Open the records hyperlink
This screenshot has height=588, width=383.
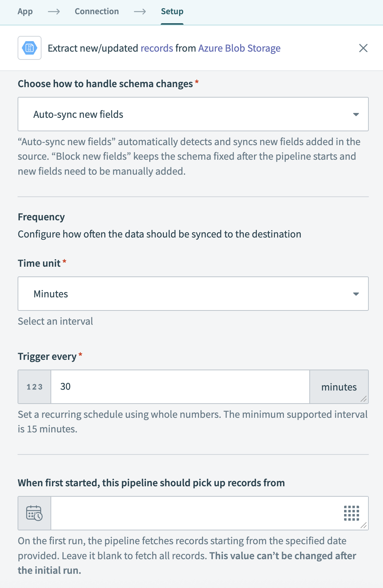[156, 48]
